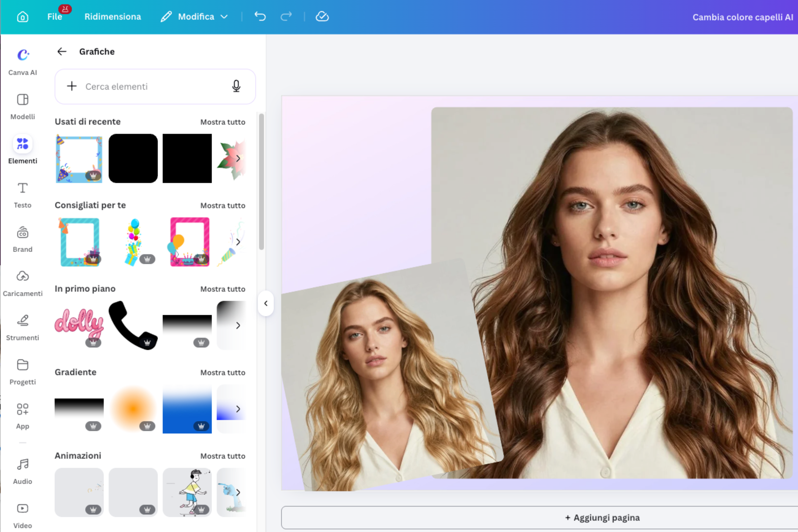Expand next items in Gradiente row
This screenshot has height=532, width=798.
pos(238,409)
